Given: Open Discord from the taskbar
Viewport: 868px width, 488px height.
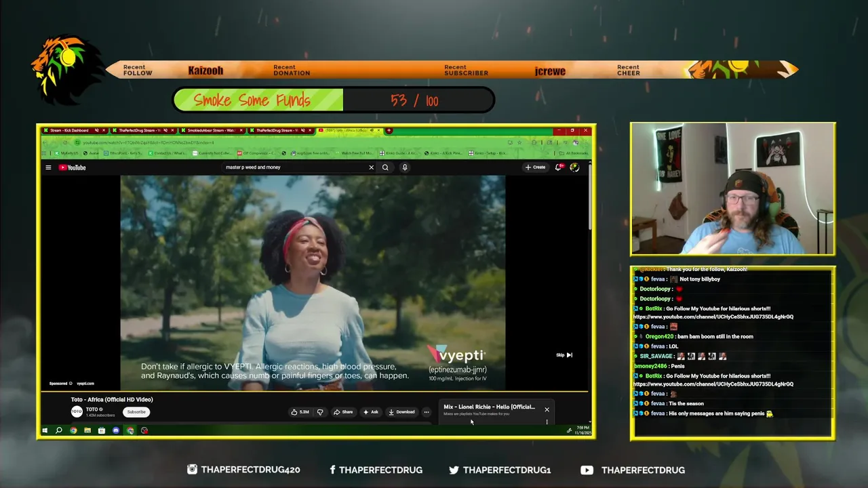Looking at the screenshot, I should pos(116,430).
